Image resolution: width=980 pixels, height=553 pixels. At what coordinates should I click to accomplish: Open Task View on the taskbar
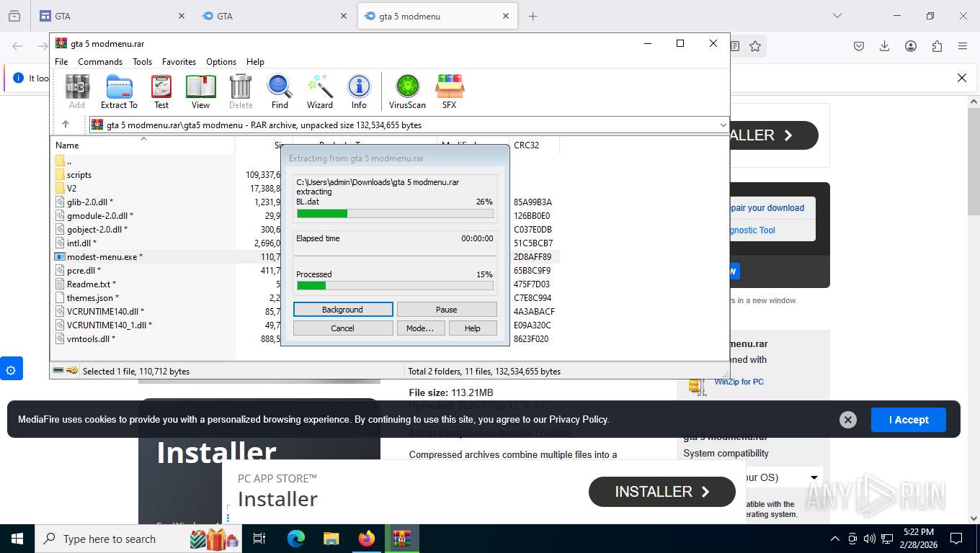(259, 539)
